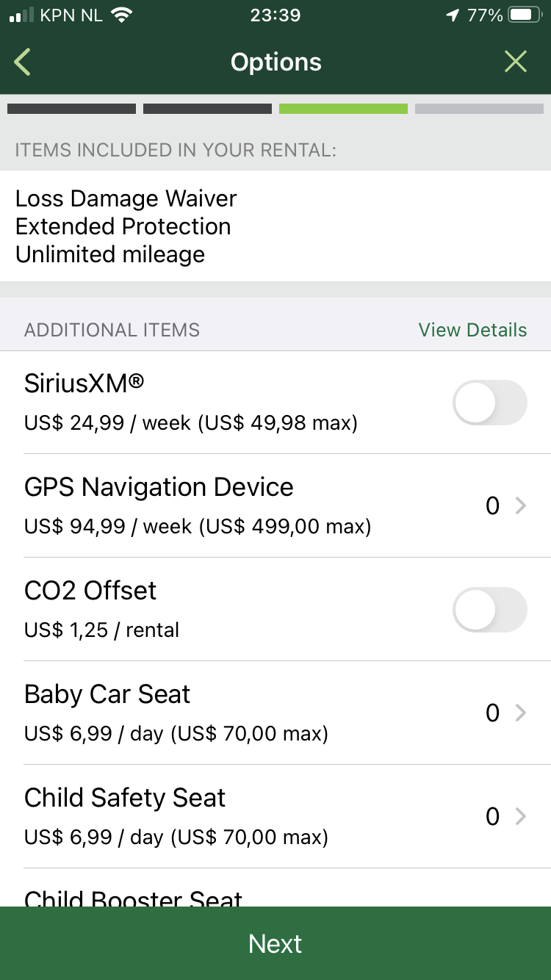Tap the cellular signal bars icon
The width and height of the screenshot is (551, 980).
click(x=22, y=15)
